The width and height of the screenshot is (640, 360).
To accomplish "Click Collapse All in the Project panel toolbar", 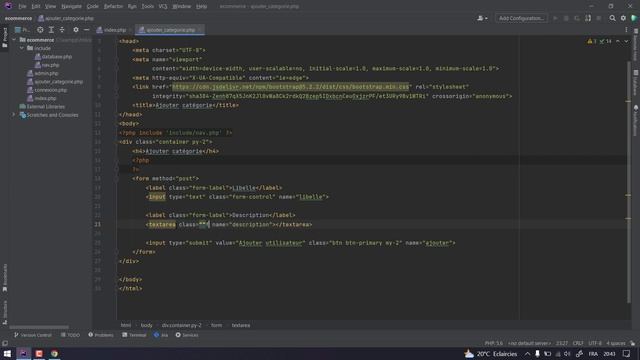I will tap(62, 30).
